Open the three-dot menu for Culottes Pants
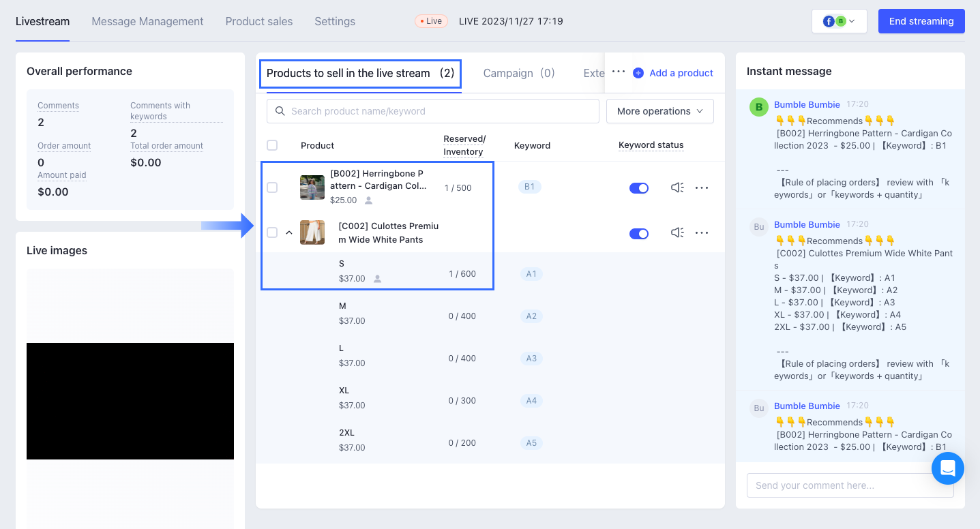The image size is (980, 529). 702,233
